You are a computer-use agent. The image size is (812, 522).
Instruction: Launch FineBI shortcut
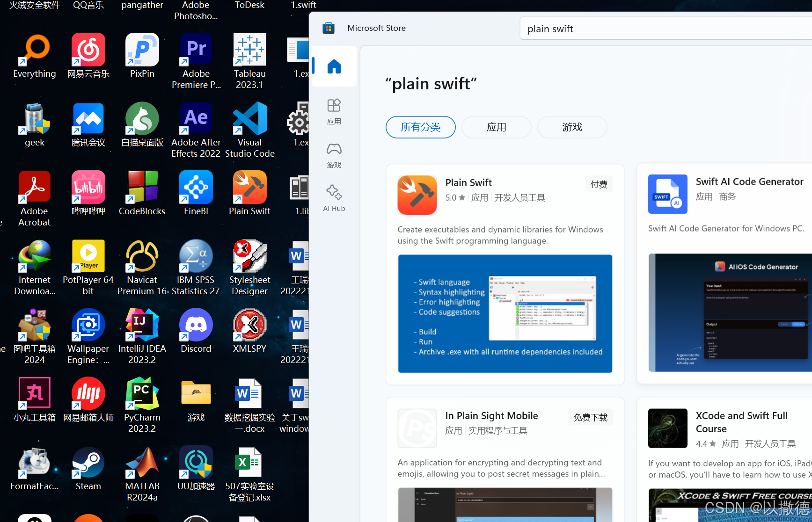pos(196,193)
